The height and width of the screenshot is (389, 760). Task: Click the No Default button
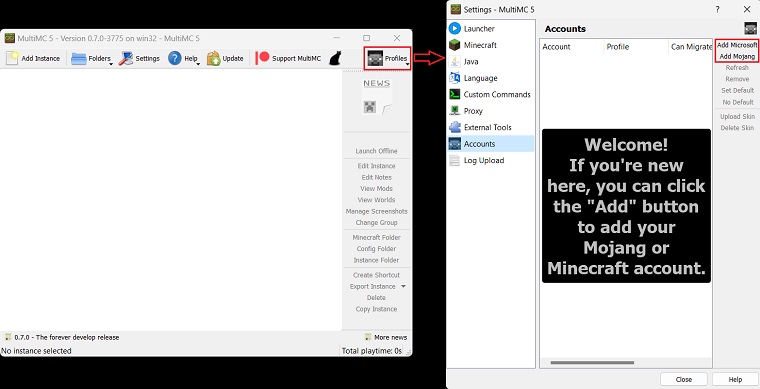tap(737, 102)
